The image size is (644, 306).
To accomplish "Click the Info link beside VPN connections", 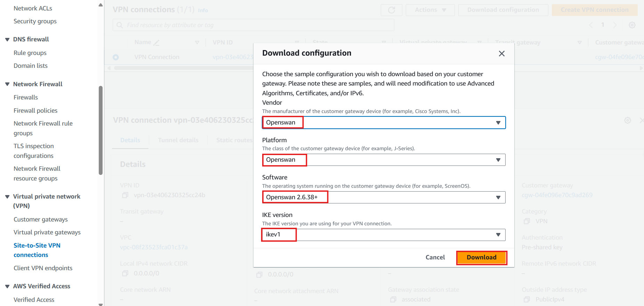I will (203, 10).
